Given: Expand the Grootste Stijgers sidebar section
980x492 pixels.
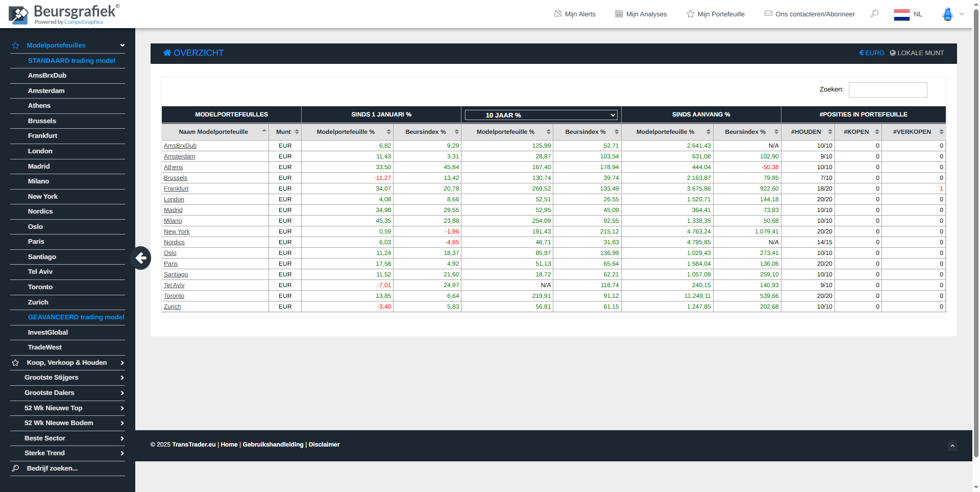Looking at the screenshot, I should 67,378.
